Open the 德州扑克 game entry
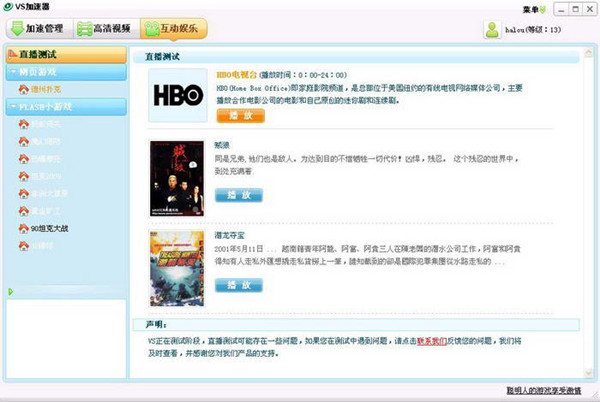Screen dimensions: 600x402 point(46,90)
